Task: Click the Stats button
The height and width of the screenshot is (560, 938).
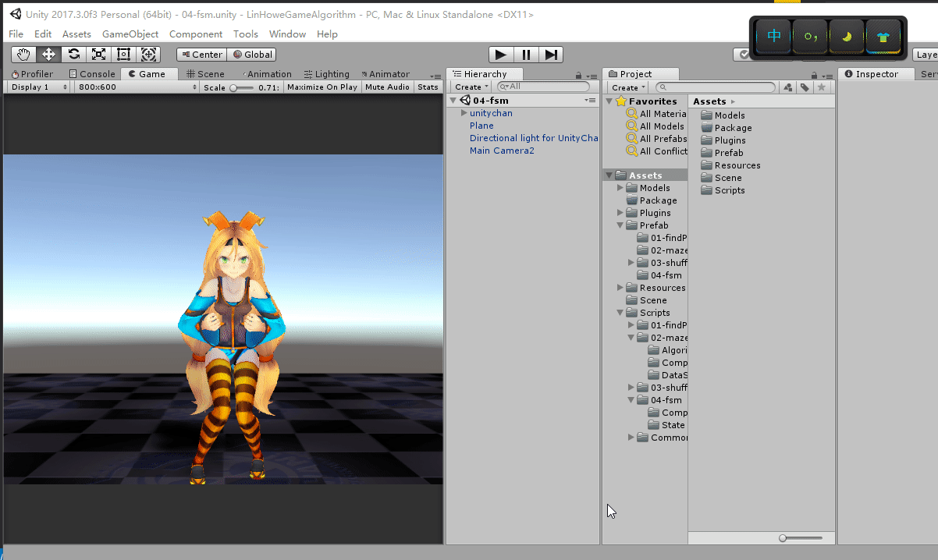Action: (428, 87)
